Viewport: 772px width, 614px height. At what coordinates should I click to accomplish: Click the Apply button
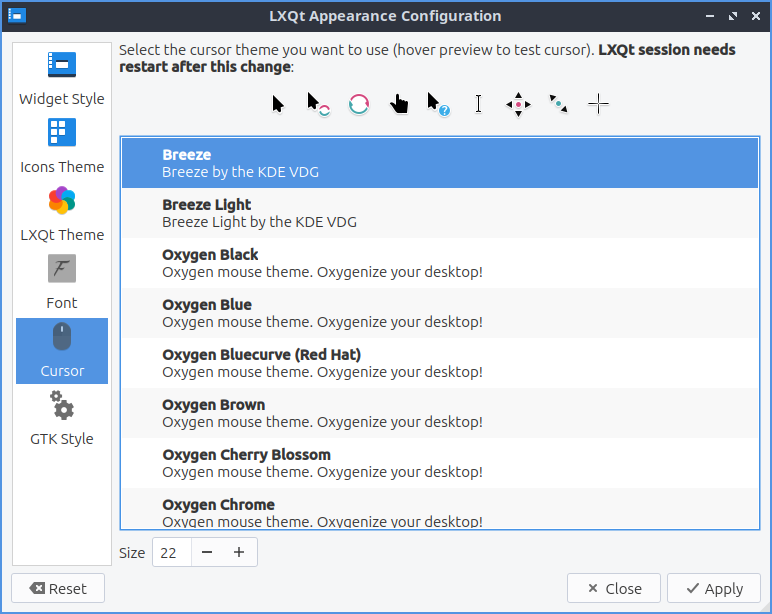pos(714,588)
